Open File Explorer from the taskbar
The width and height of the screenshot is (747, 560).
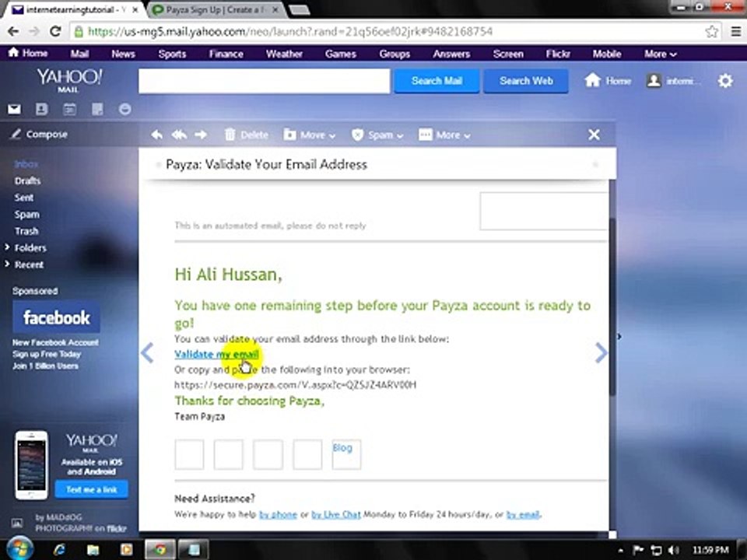93,550
